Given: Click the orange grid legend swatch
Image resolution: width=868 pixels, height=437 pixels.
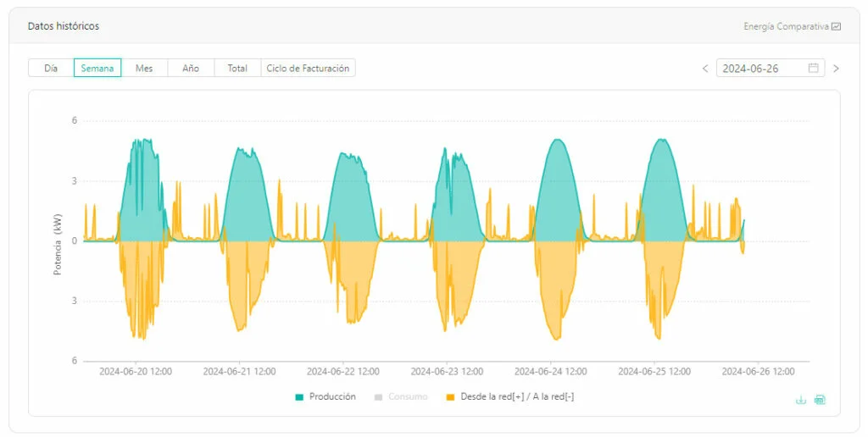Looking at the screenshot, I should [451, 397].
